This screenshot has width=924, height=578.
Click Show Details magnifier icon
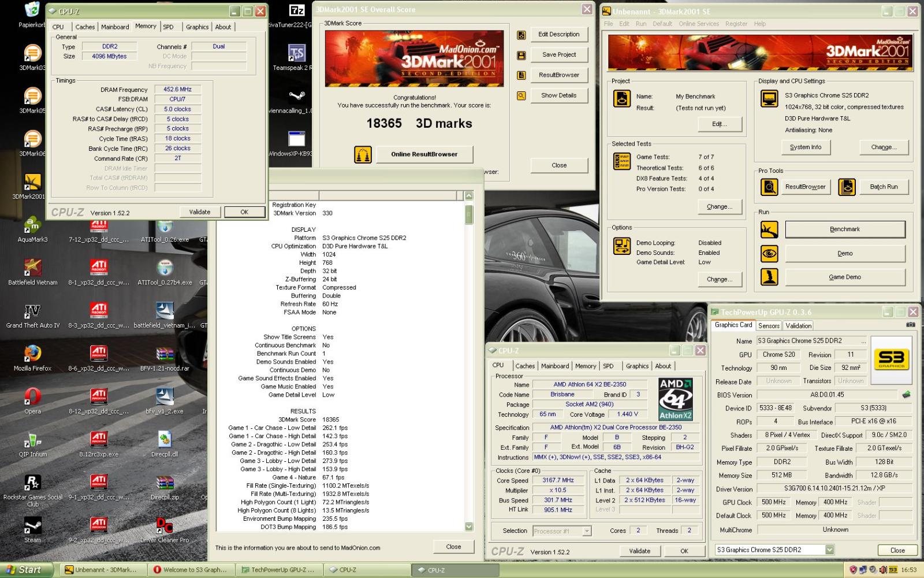(521, 96)
